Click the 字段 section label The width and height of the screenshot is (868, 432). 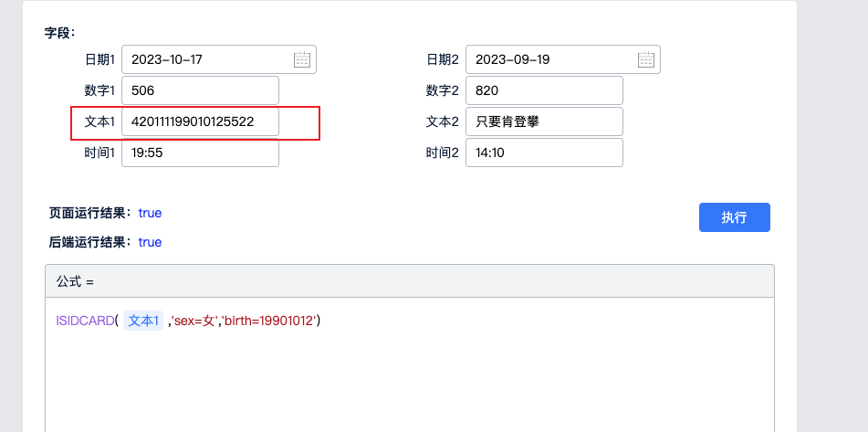60,33
